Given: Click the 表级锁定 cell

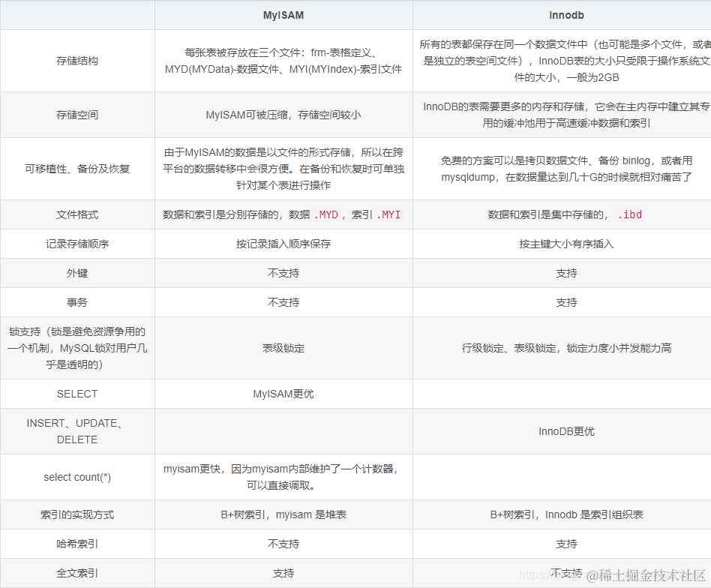Looking at the screenshot, I should pos(283,348).
